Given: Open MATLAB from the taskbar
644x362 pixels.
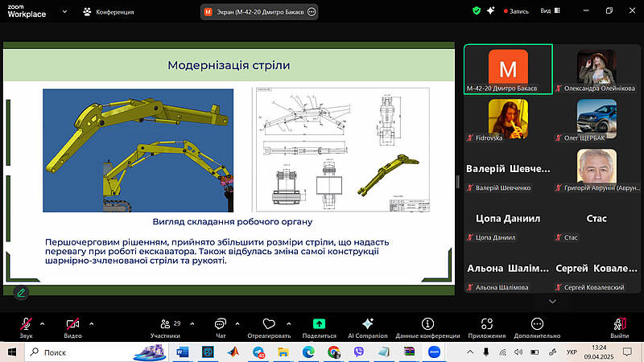Looking at the screenshot, I should [233, 352].
